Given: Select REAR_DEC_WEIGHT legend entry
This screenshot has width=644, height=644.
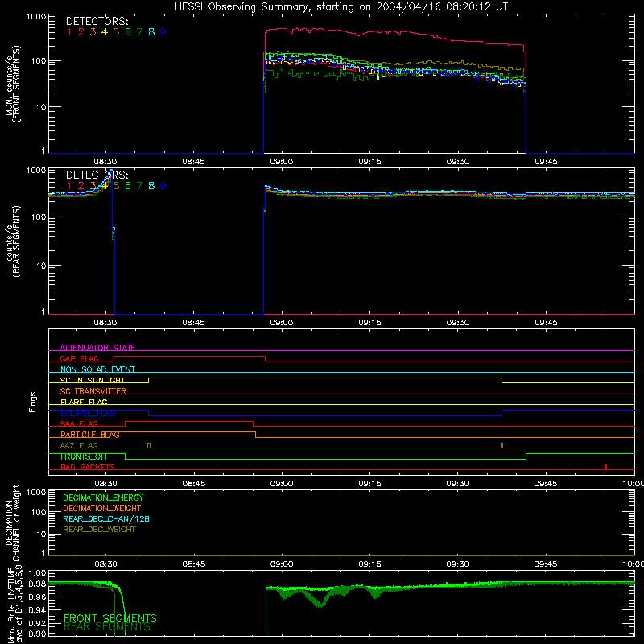Looking at the screenshot, I should click(99, 530).
